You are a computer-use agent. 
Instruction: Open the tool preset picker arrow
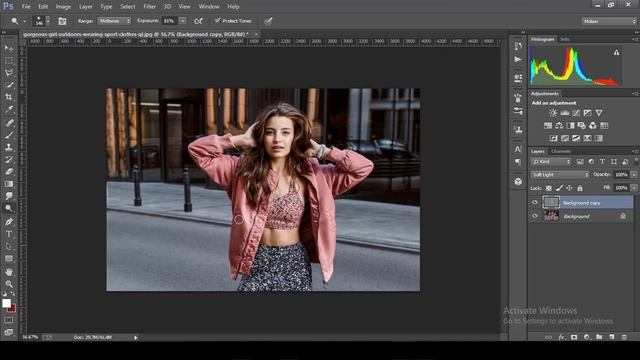click(24, 21)
